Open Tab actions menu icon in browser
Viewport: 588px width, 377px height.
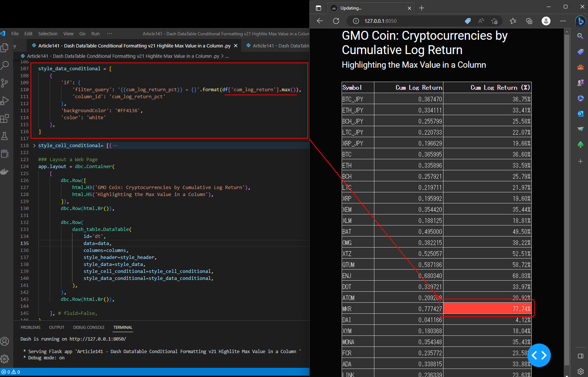318,8
